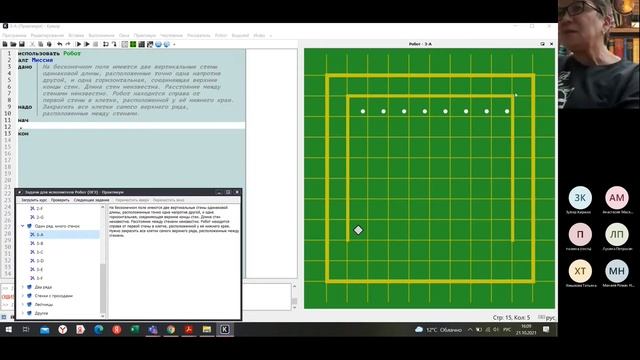Open the Выполнение menu
The height and width of the screenshot is (360, 640).
click(102, 36)
